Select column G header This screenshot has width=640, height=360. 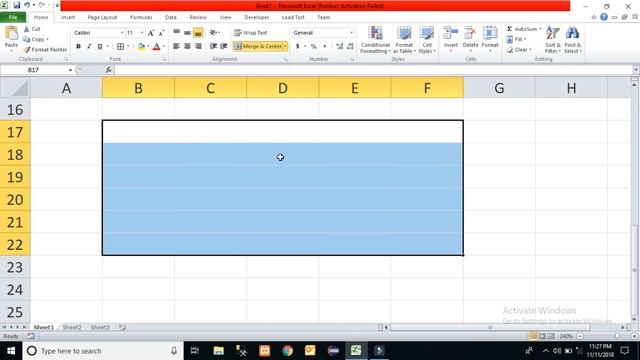click(499, 88)
